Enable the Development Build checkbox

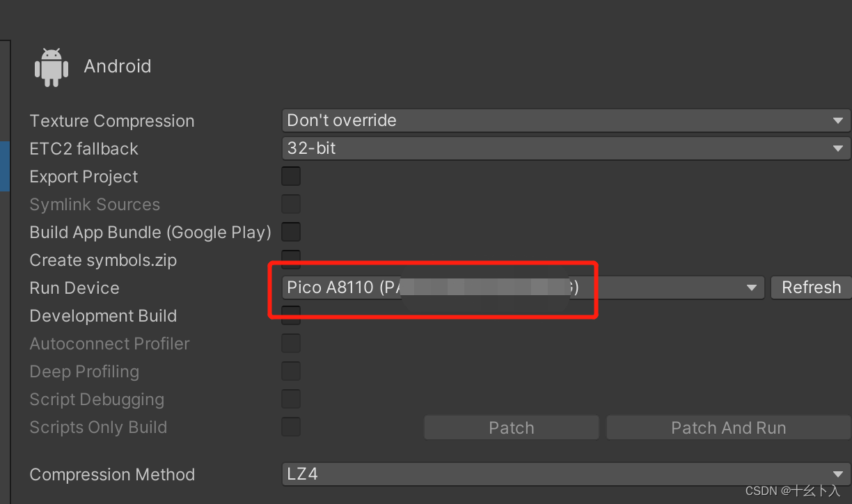(291, 315)
